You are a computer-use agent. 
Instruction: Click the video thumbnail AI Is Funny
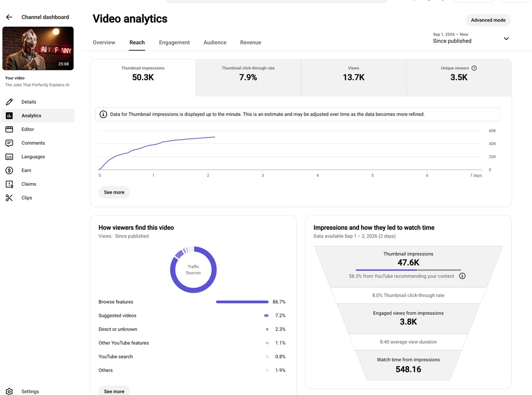[38, 49]
